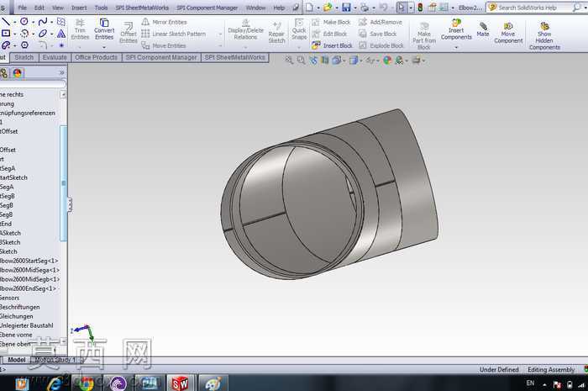Click the Select arrow cursor tool
The height and width of the screenshot is (391, 588).
point(402,7)
